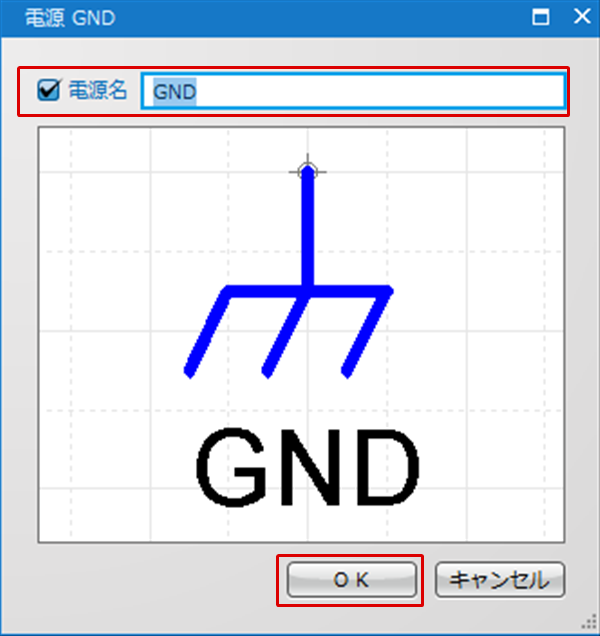This screenshot has height=636, width=600.
Task: Click the symbol's pin origin marker
Action: coord(308,172)
